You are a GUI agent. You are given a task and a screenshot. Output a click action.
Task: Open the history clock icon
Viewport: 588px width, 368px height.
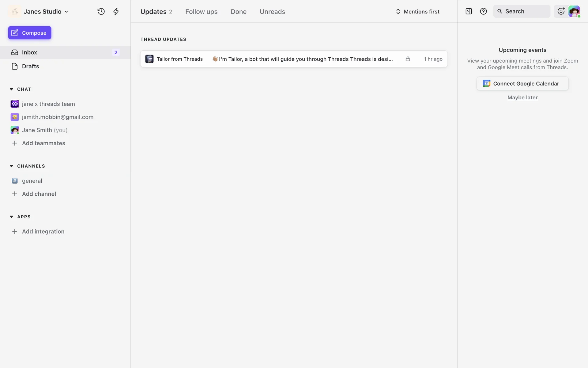101,12
